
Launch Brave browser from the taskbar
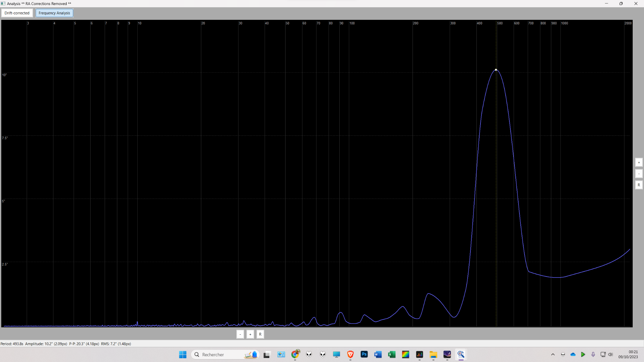350,354
